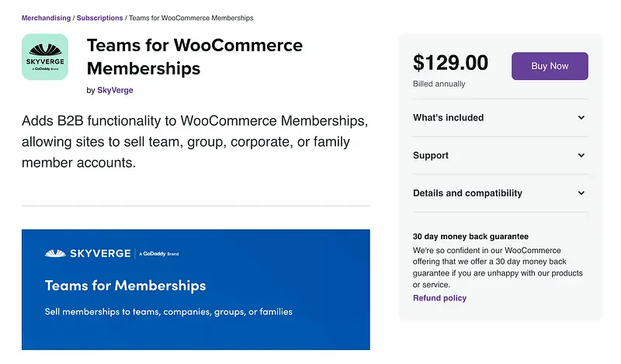Click the SkyVerge product logo icon
Screen dimensions: 621x364
tap(45, 57)
